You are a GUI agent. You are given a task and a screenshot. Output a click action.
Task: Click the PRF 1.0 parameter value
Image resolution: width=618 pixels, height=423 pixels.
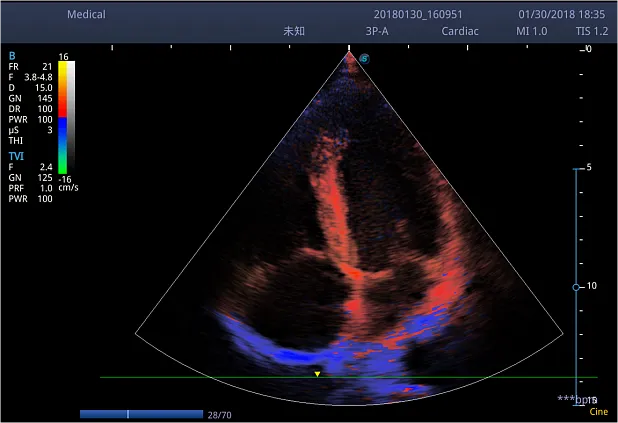click(44, 188)
